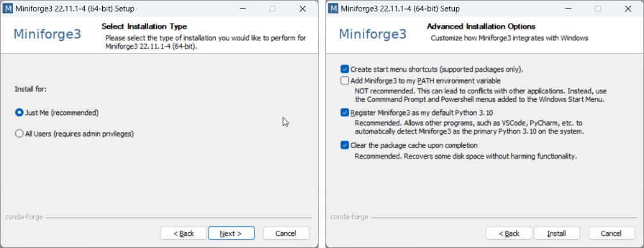The image size is (644, 248).
Task: Cancel the Select Installation Type setup window
Action: (286, 233)
